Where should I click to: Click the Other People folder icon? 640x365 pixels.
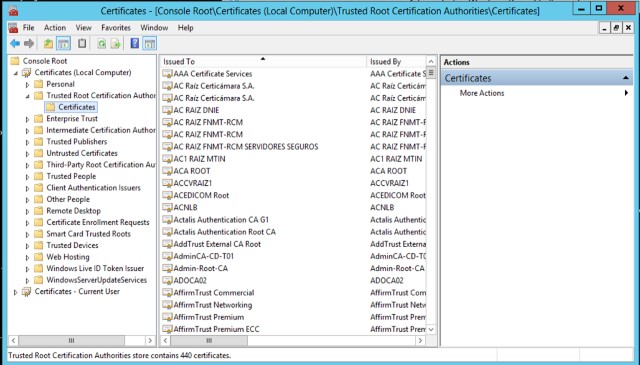click(39, 199)
